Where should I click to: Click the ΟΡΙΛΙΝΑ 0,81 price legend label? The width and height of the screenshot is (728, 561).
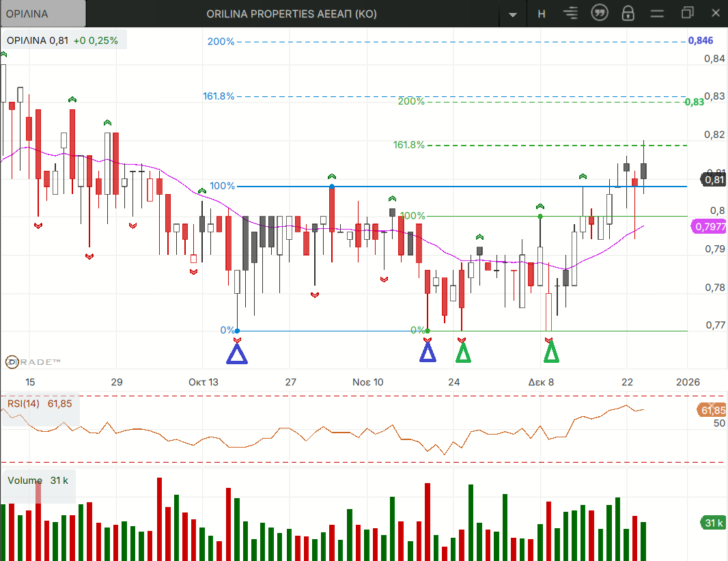click(63, 40)
